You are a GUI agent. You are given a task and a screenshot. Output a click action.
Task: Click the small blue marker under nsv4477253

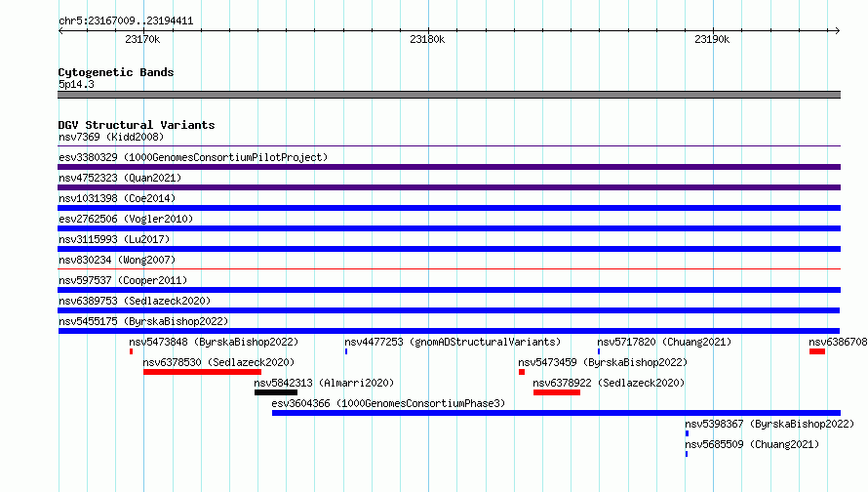[x=346, y=351]
